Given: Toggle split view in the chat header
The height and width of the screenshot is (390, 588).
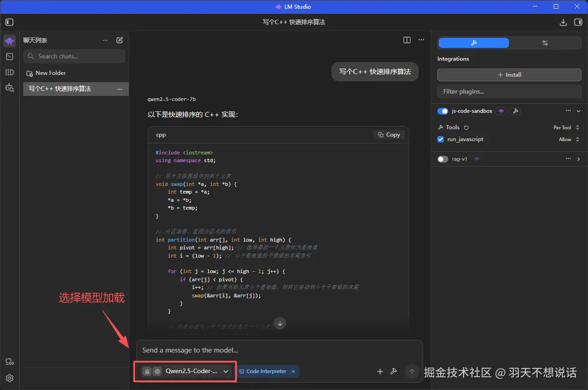Looking at the screenshot, I should click(x=407, y=40).
